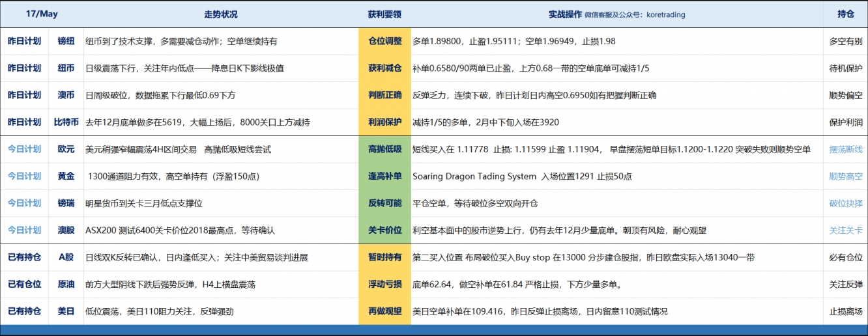Select the 再做观望 cell
The width and height of the screenshot is (868, 336).
point(384,311)
